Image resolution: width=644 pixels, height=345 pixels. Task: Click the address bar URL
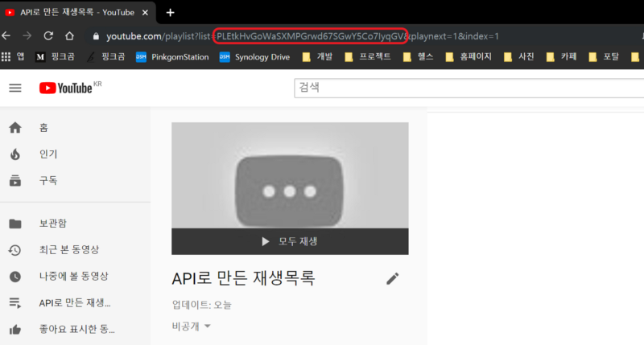tap(302, 36)
